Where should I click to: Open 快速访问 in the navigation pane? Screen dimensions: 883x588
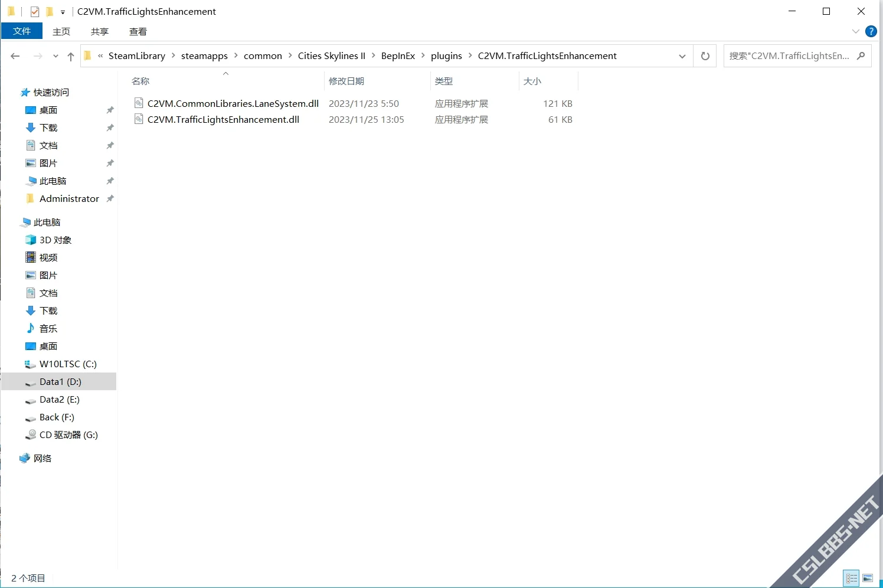pyautogui.click(x=51, y=93)
